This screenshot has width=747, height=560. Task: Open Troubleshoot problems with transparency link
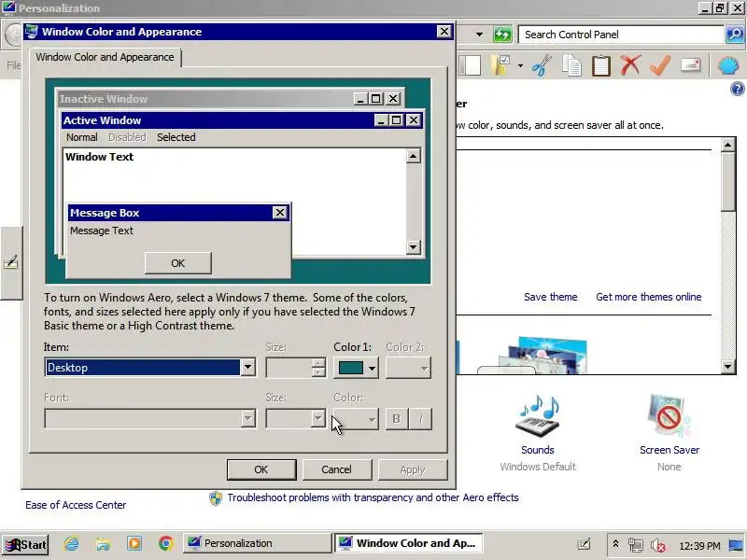(373, 497)
